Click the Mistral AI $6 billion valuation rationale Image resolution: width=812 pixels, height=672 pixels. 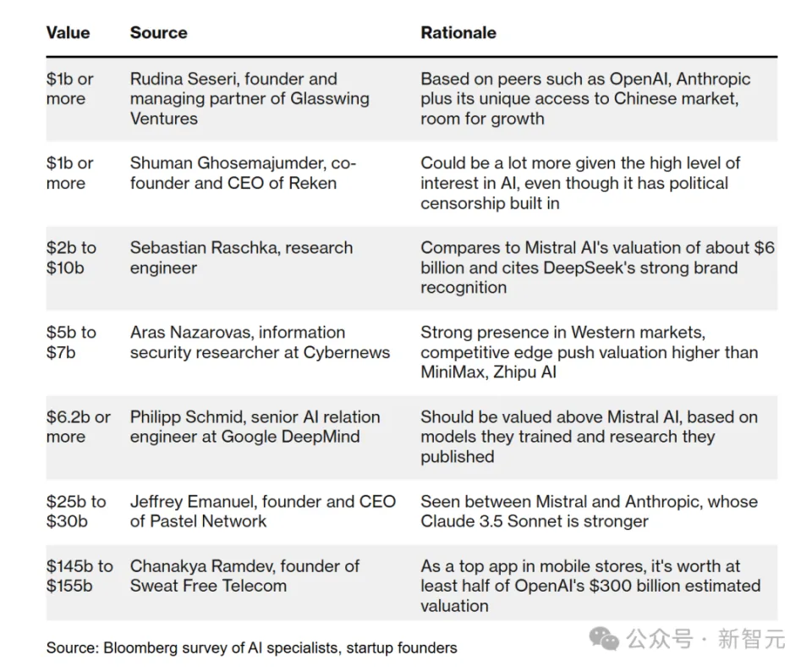(x=597, y=267)
